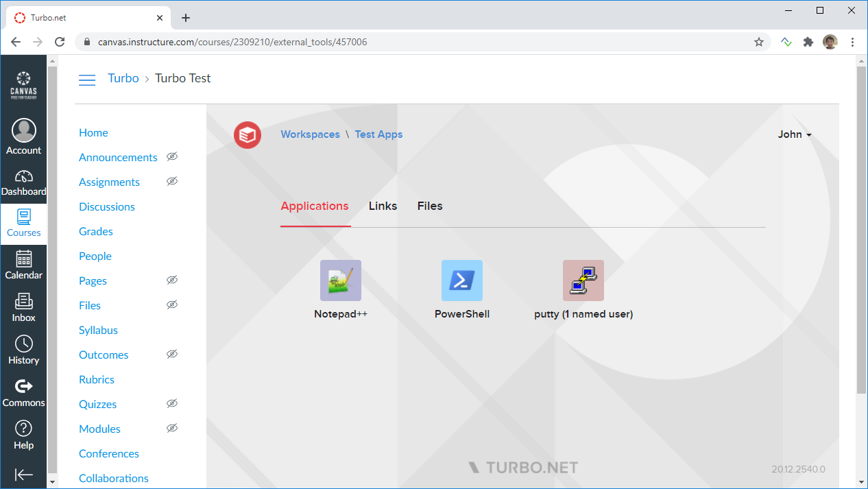Open Discussions in course navigation

coord(107,207)
